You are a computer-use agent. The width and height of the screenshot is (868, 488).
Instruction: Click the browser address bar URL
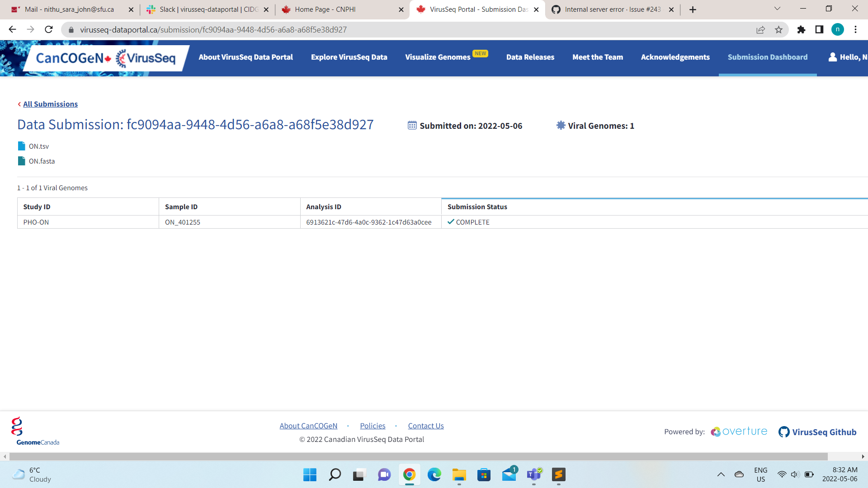point(213,29)
